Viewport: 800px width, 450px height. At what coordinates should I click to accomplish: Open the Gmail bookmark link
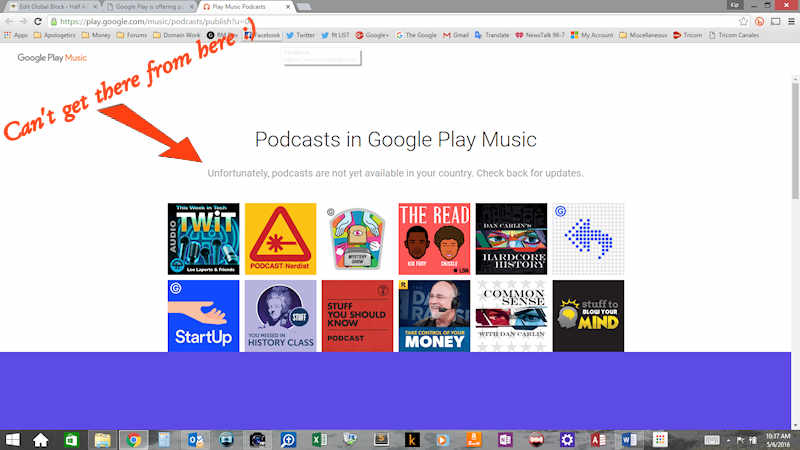(455, 35)
